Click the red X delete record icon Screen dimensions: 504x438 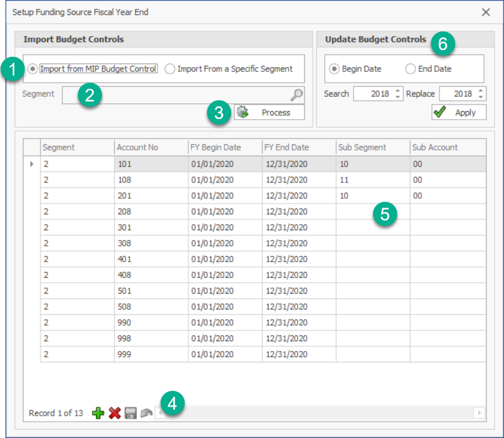click(x=115, y=413)
